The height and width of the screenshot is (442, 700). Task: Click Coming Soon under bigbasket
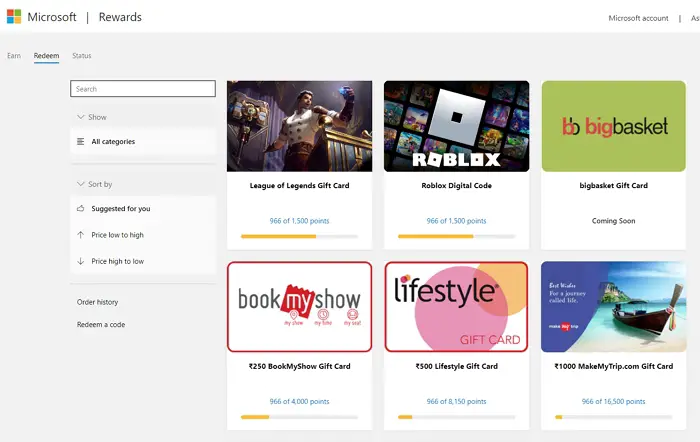[614, 221]
